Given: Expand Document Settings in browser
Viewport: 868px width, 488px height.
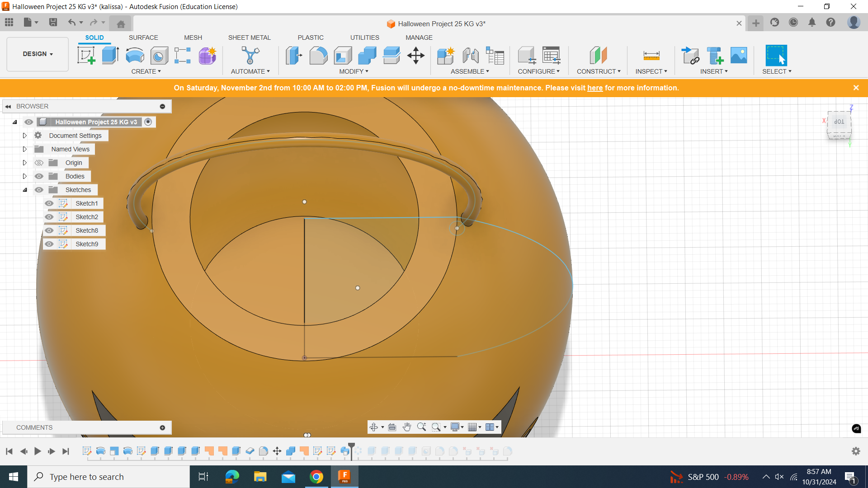Looking at the screenshot, I should coord(24,135).
